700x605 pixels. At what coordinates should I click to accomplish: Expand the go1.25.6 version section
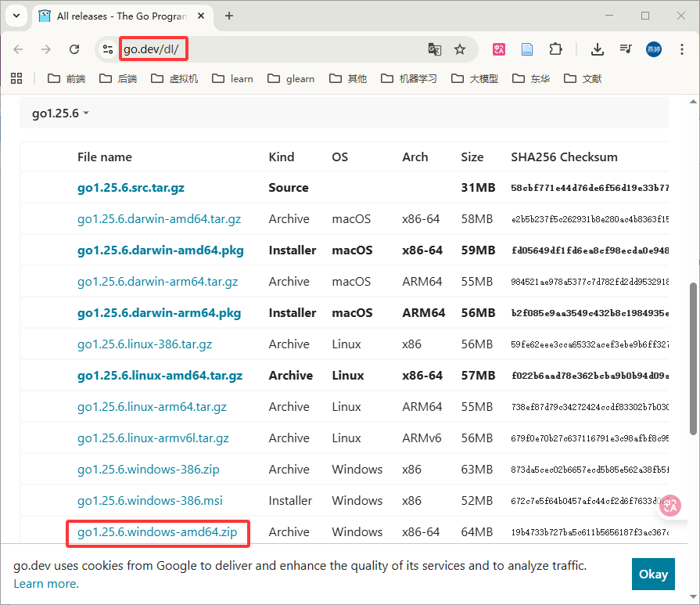pos(60,113)
